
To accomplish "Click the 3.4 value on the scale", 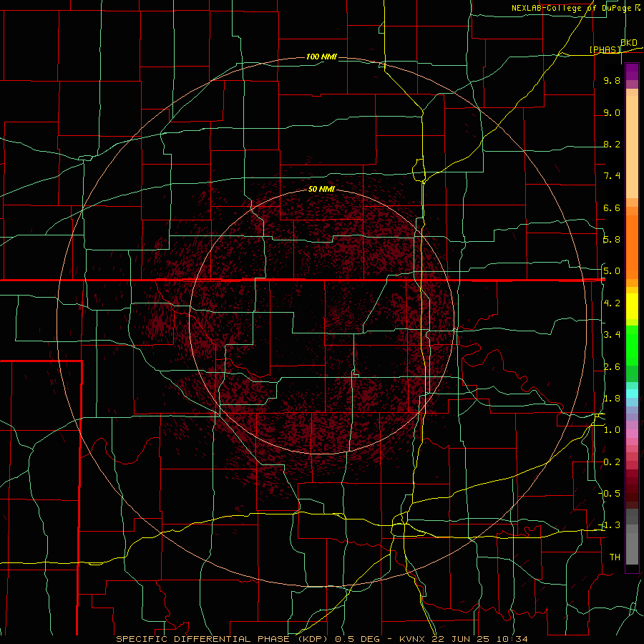I will (x=612, y=335).
